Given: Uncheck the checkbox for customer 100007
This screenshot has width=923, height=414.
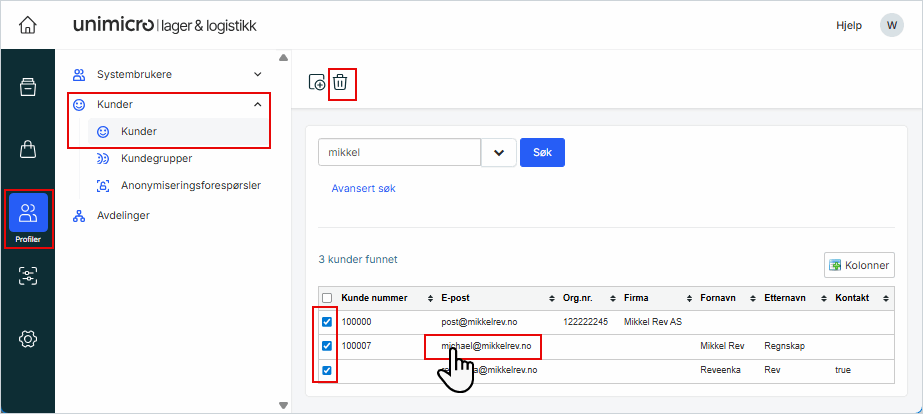Looking at the screenshot, I should (327, 346).
